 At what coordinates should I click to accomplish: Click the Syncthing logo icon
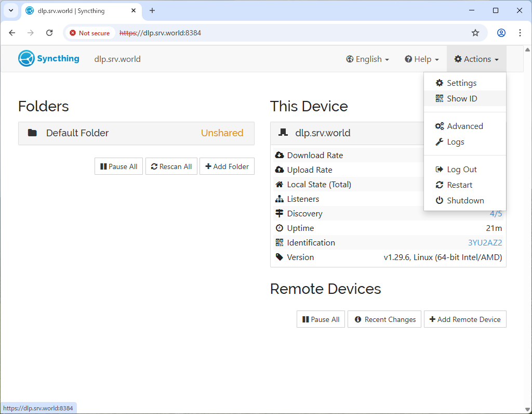(26, 58)
